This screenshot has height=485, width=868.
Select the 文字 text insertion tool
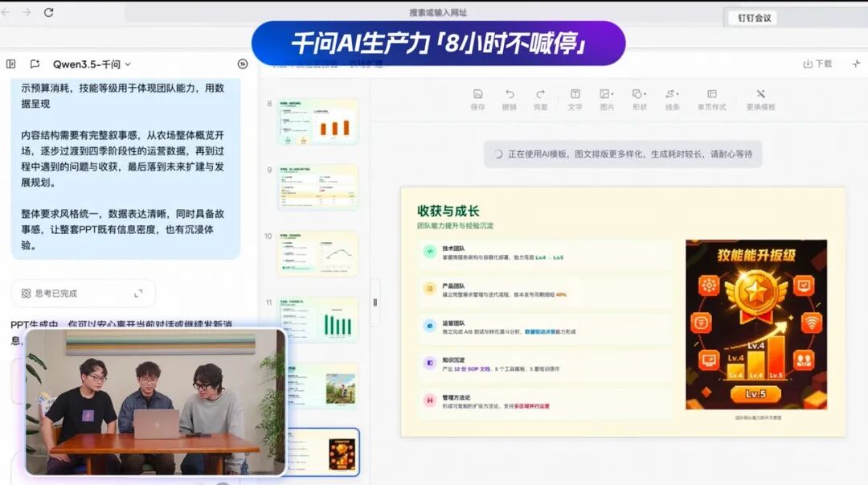[575, 97]
